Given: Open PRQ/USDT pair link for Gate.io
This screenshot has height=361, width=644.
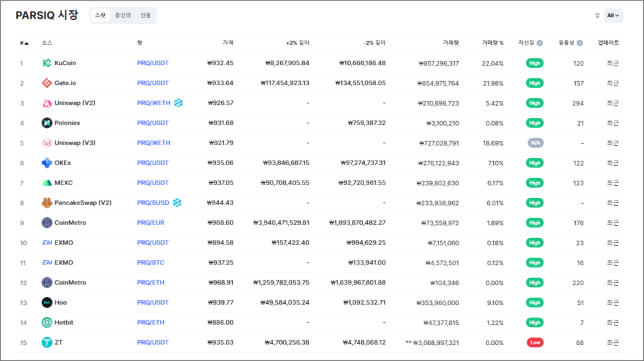Looking at the screenshot, I should click(x=153, y=83).
